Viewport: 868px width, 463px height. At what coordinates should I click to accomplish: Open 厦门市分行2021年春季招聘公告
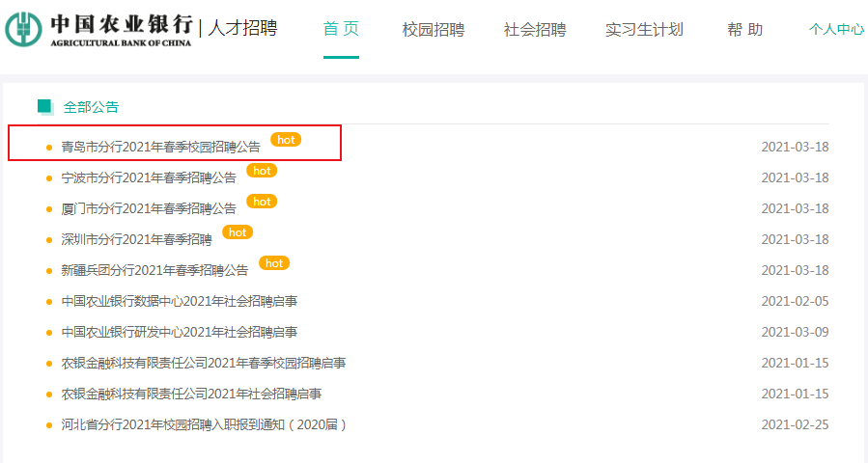point(149,209)
